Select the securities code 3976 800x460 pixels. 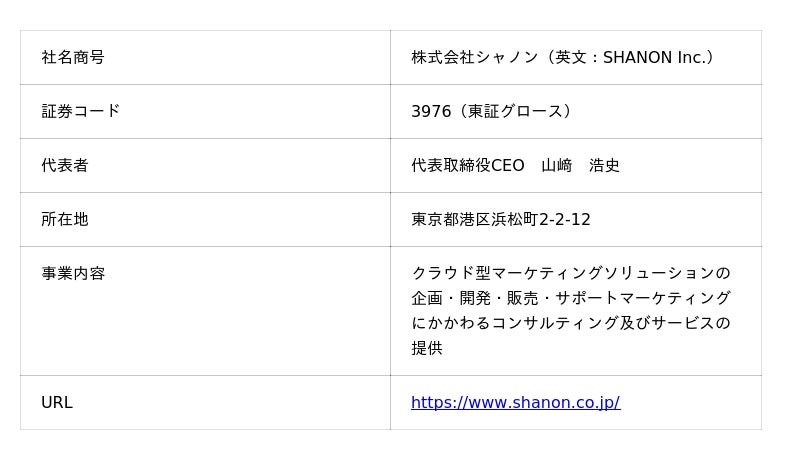[x=431, y=112]
